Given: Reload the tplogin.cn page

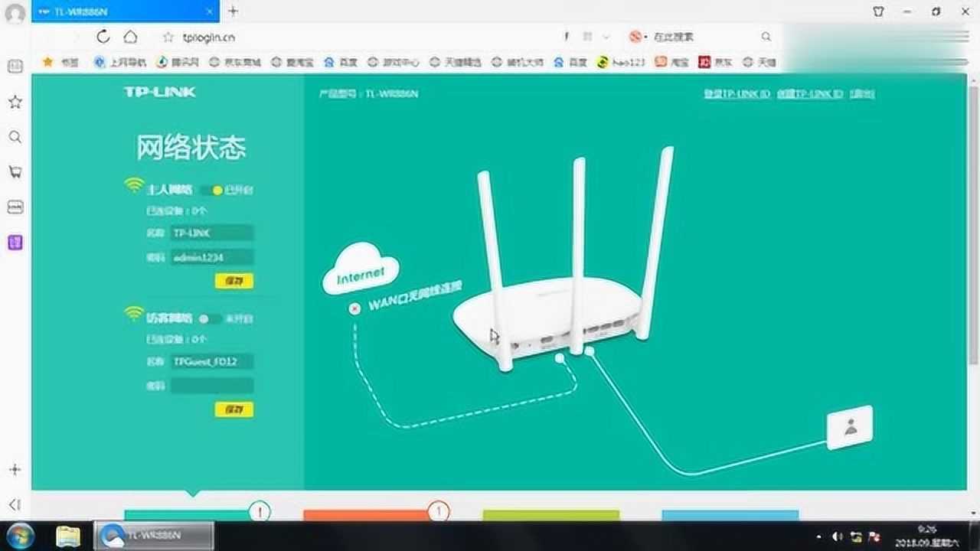Looking at the screenshot, I should click(x=103, y=36).
